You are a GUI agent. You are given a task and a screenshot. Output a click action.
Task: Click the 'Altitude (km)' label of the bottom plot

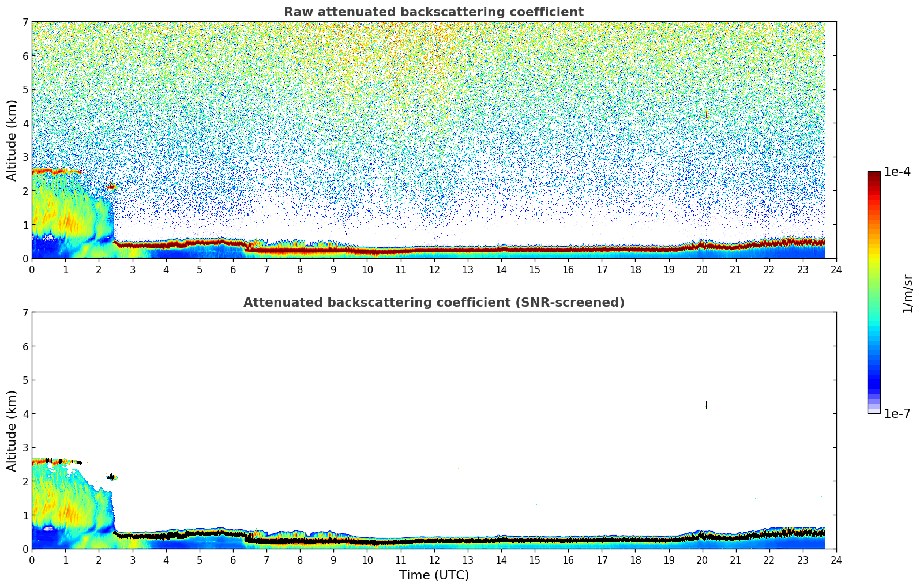[12, 431]
